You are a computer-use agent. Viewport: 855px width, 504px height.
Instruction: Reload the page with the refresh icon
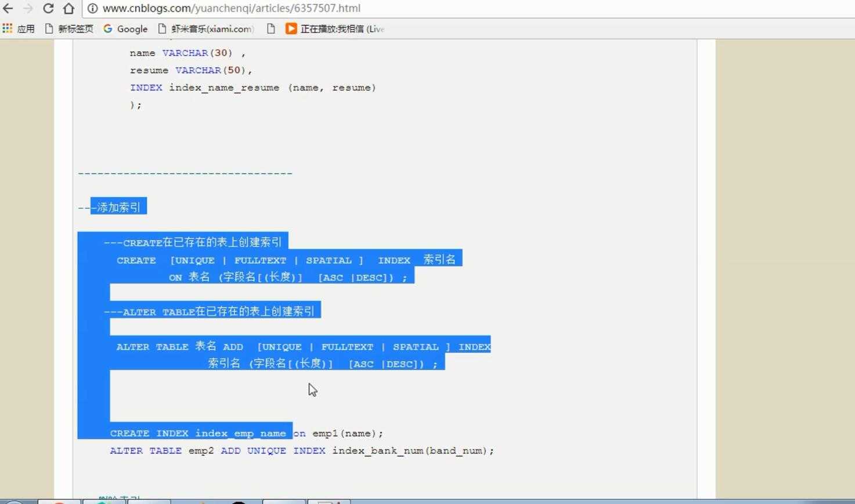[x=48, y=8]
